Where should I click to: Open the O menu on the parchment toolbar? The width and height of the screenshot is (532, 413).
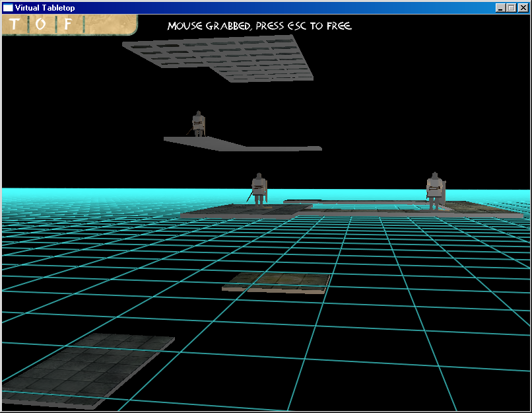pos(41,24)
